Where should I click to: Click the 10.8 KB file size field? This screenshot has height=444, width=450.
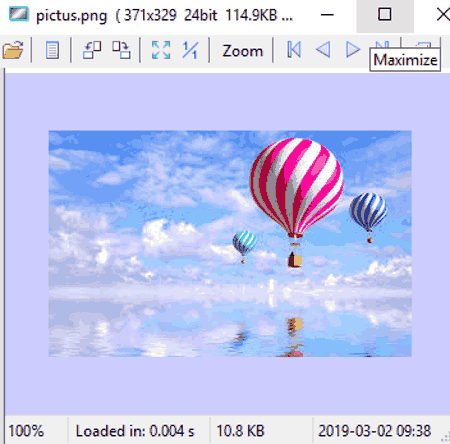pyautogui.click(x=240, y=431)
